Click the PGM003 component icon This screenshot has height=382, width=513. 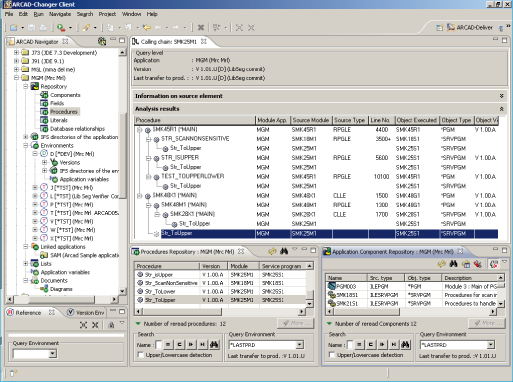pyautogui.click(x=332, y=286)
